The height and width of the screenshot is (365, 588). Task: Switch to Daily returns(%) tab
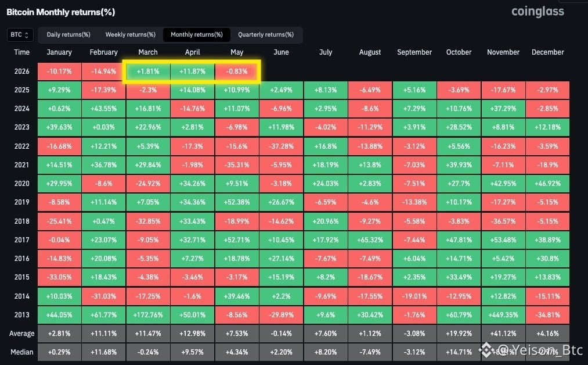click(x=68, y=34)
